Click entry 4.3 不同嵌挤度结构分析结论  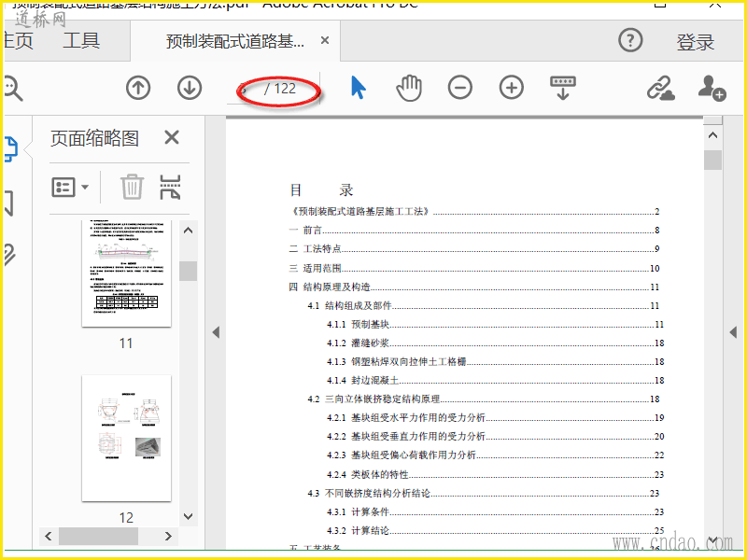pos(484,493)
